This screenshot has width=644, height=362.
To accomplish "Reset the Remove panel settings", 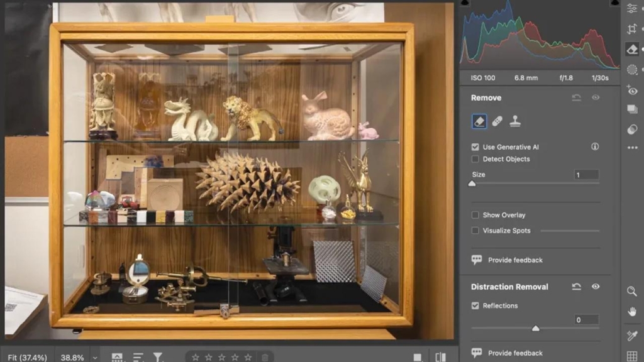I will pyautogui.click(x=577, y=97).
